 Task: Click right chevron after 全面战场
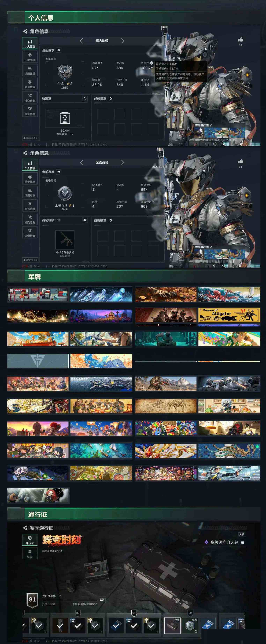[x=123, y=163]
